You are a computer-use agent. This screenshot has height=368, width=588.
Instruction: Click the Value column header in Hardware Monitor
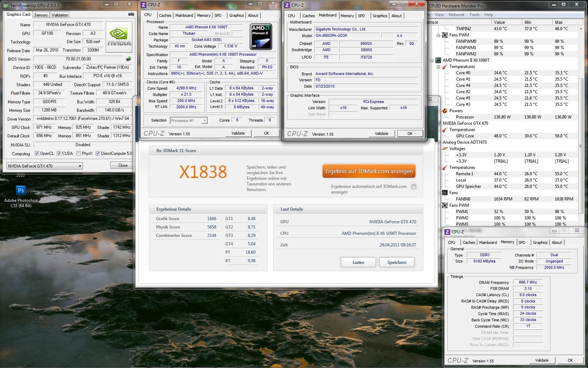tap(506, 22)
